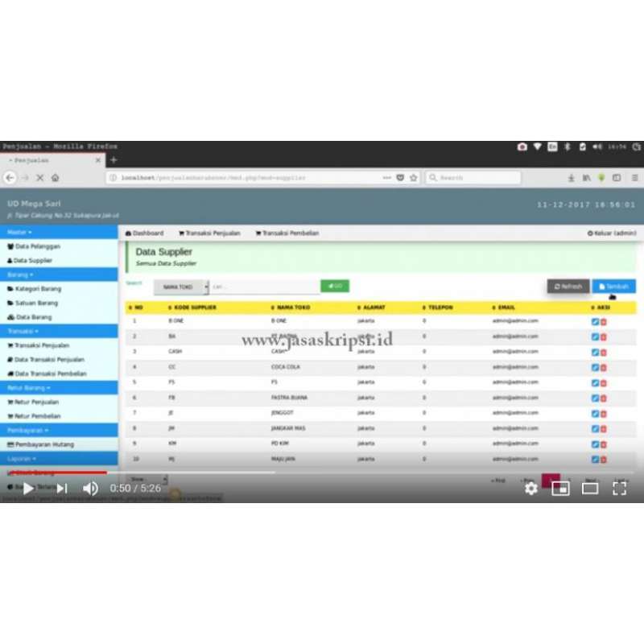Click the edit icon for PD KIM row
The width and height of the screenshot is (644, 644).
coord(595,444)
